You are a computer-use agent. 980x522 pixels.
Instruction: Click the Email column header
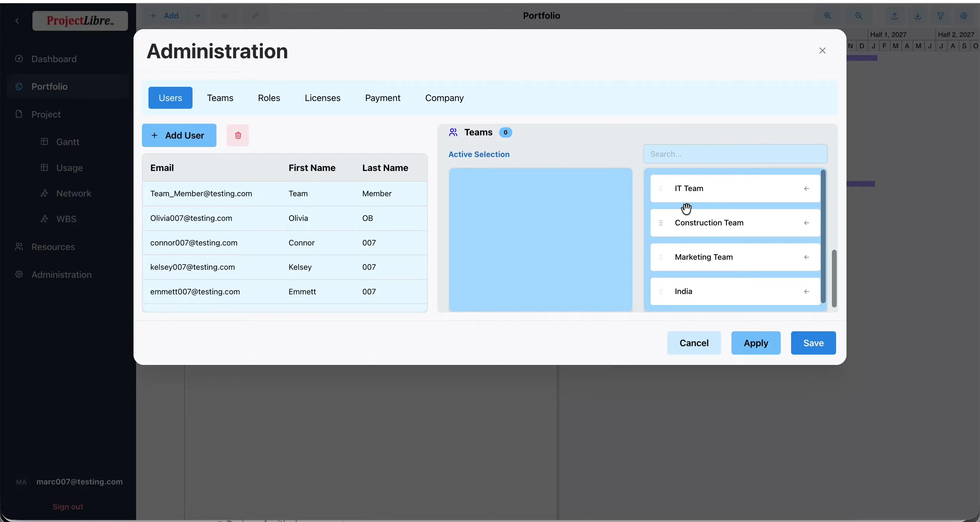pos(162,168)
